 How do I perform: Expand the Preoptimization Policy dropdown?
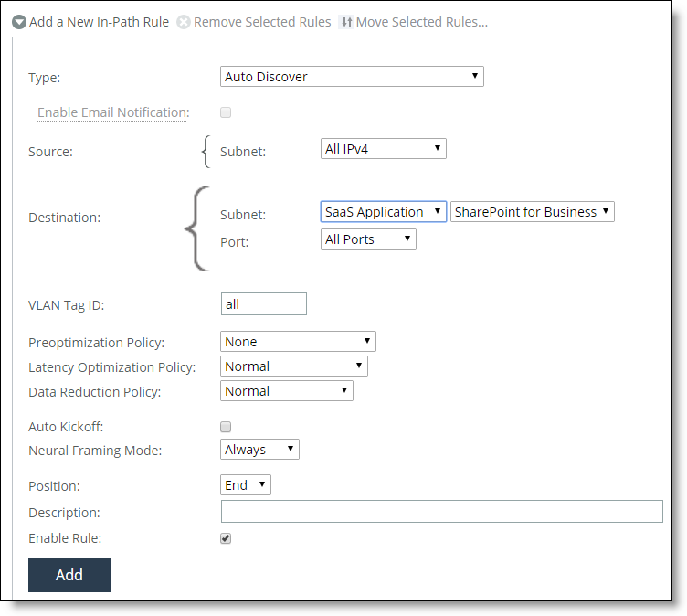[298, 342]
